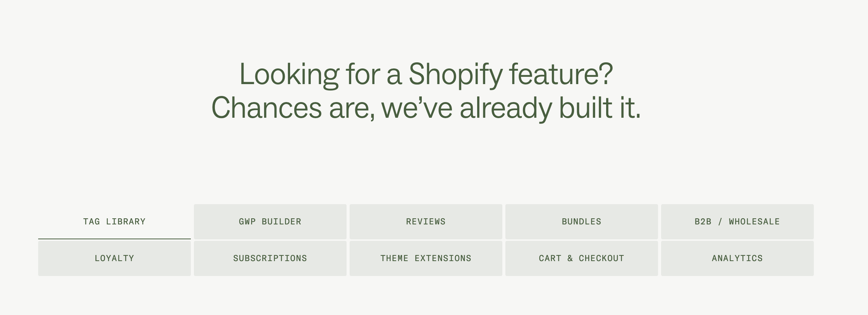The image size is (868, 315).
Task: Select the B2B / Wholesale tab
Action: click(737, 222)
